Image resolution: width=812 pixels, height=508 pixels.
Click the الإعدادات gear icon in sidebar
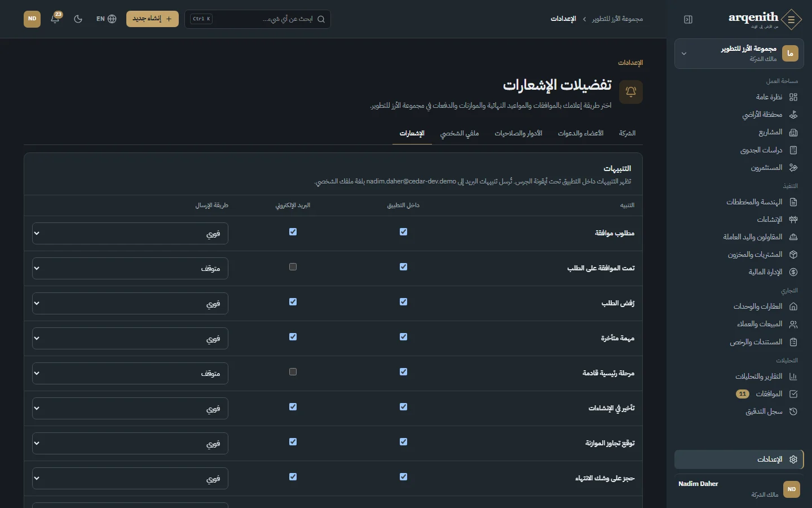793,459
